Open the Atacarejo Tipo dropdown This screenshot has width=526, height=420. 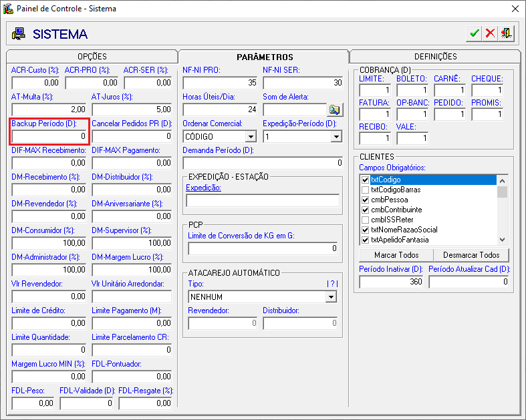(x=331, y=296)
